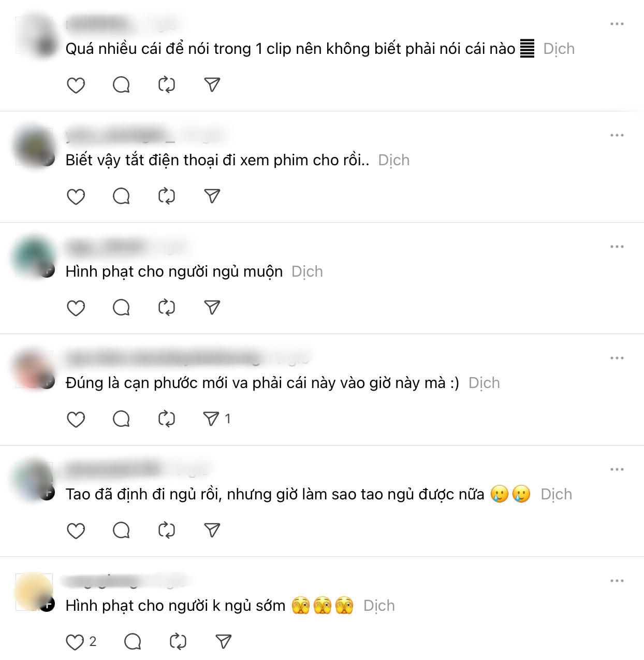Reply to "Hình phạt cho người k ngủ sớm"
This screenshot has width=644, height=660.
[x=133, y=641]
